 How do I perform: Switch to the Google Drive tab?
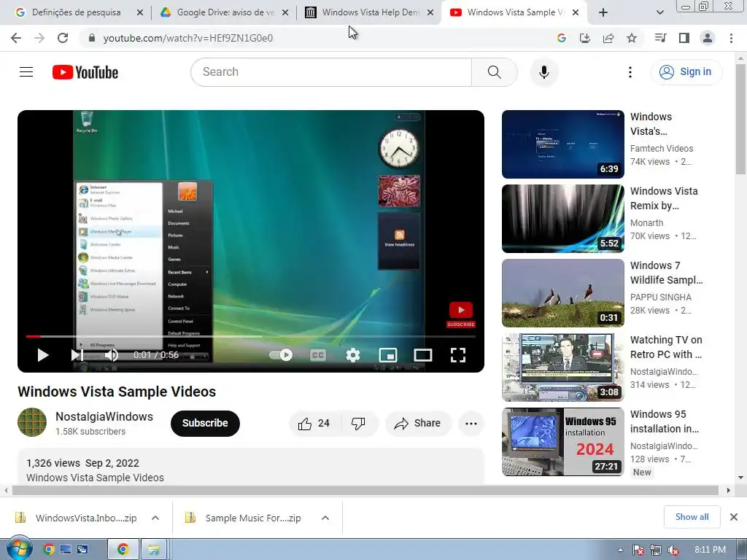point(224,12)
